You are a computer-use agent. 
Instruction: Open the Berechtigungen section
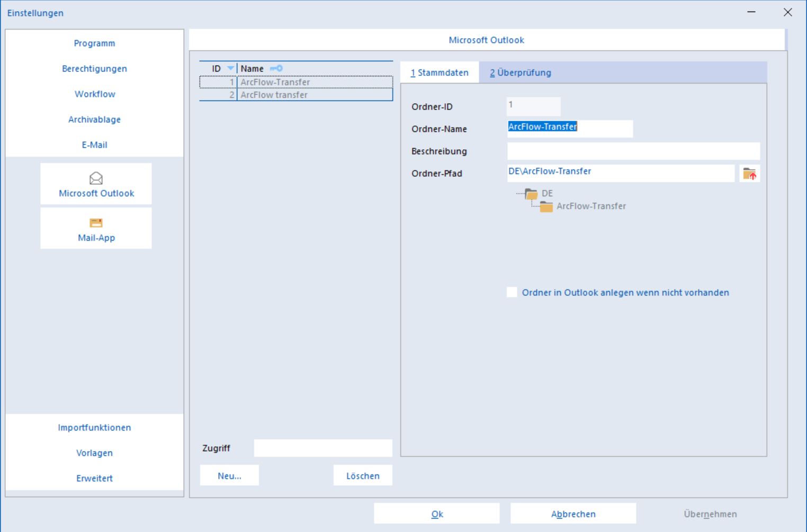(94, 69)
